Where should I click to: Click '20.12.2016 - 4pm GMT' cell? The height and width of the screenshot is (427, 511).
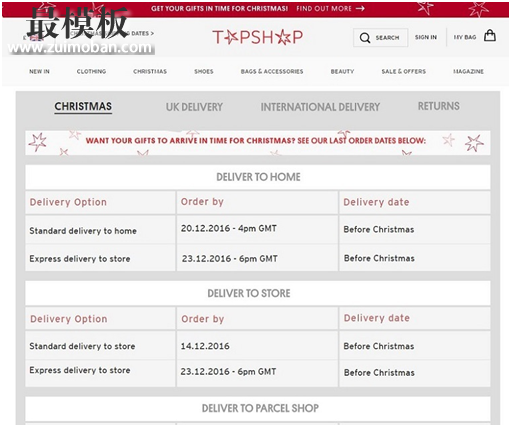pyautogui.click(x=229, y=228)
